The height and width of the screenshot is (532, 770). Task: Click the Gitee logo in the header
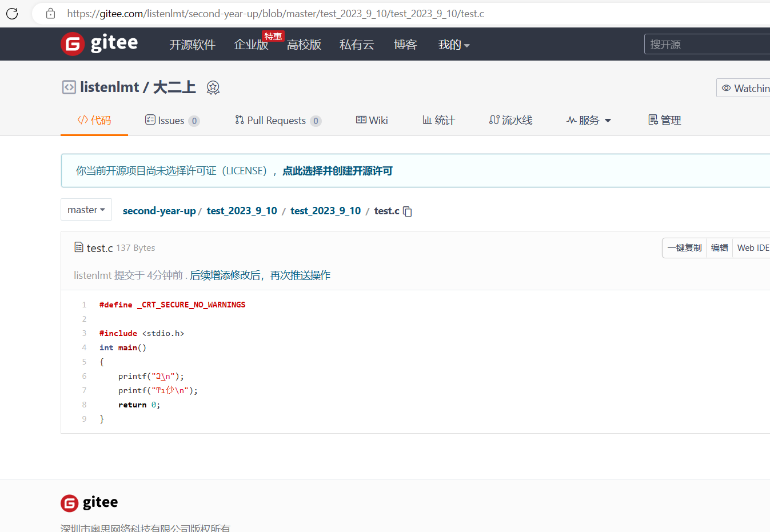point(99,44)
